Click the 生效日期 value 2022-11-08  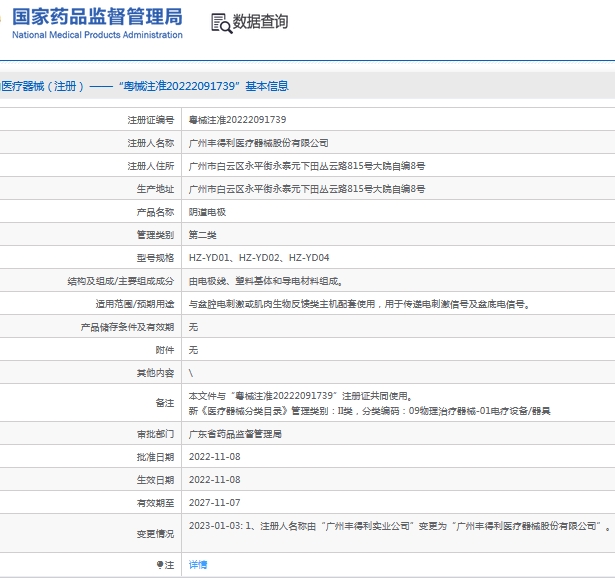click(x=215, y=480)
